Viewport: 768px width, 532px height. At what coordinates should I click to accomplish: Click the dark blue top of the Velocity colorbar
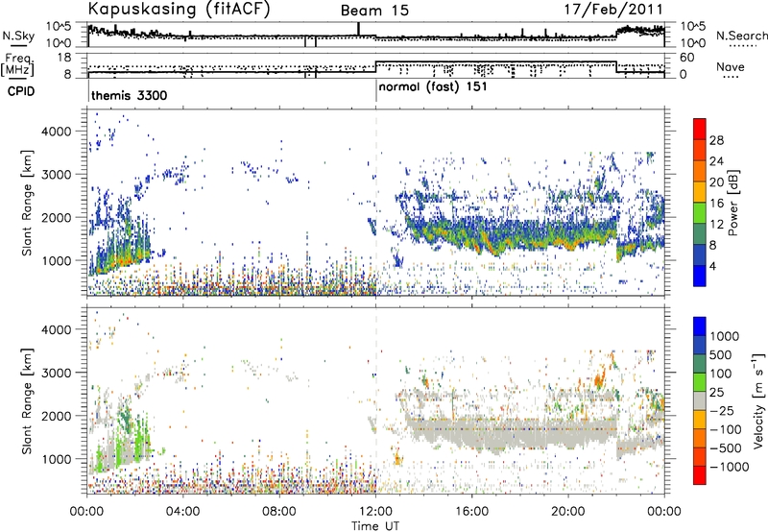[x=700, y=326]
